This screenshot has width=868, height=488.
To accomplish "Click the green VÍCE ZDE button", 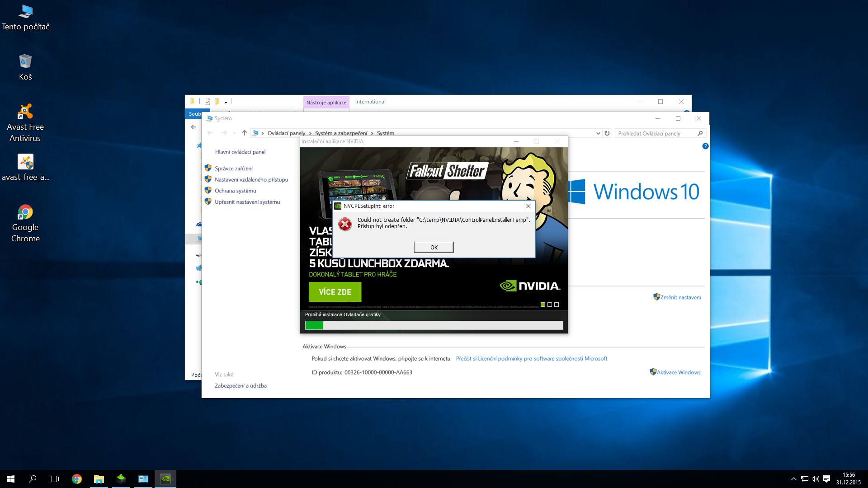I will [x=335, y=292].
